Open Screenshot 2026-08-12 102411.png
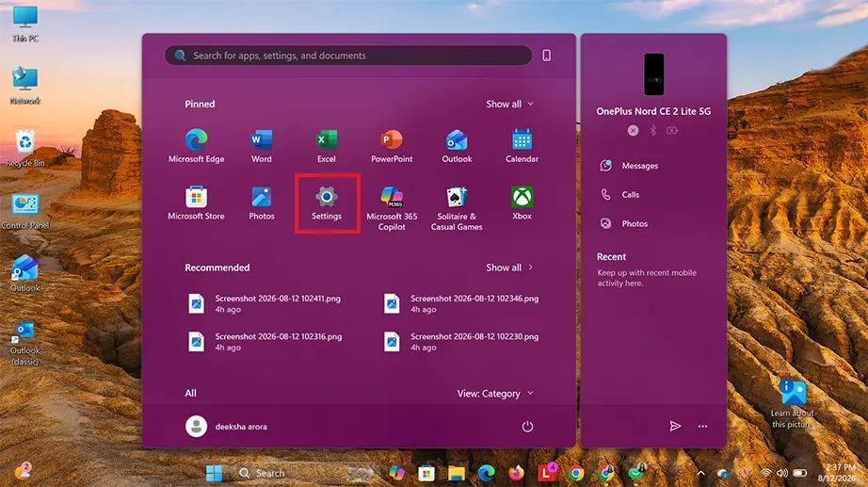 265,303
